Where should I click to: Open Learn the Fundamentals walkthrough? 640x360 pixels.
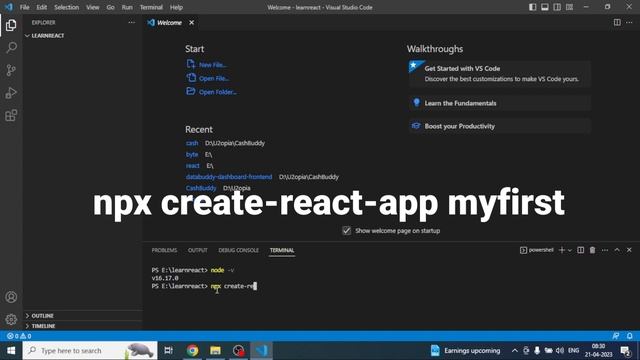[499, 103]
